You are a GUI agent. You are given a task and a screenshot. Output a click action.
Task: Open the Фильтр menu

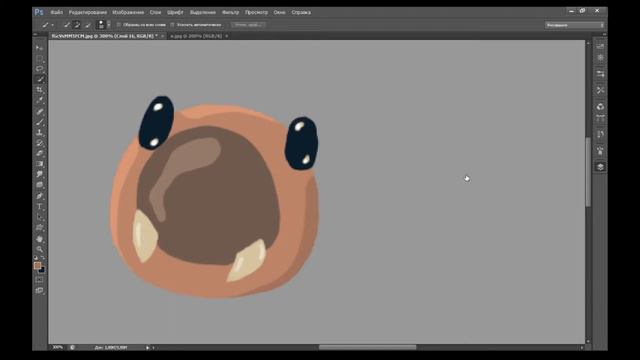pyautogui.click(x=231, y=12)
